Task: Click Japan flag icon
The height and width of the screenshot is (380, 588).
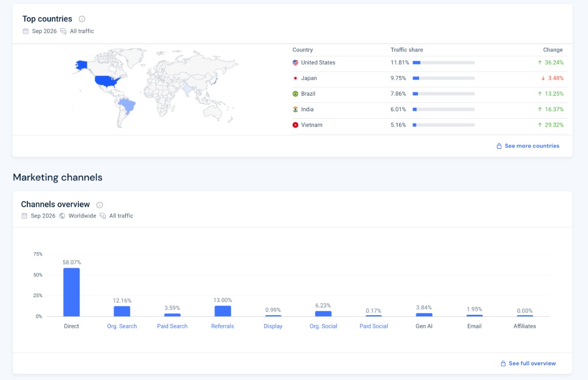Action: [x=295, y=78]
